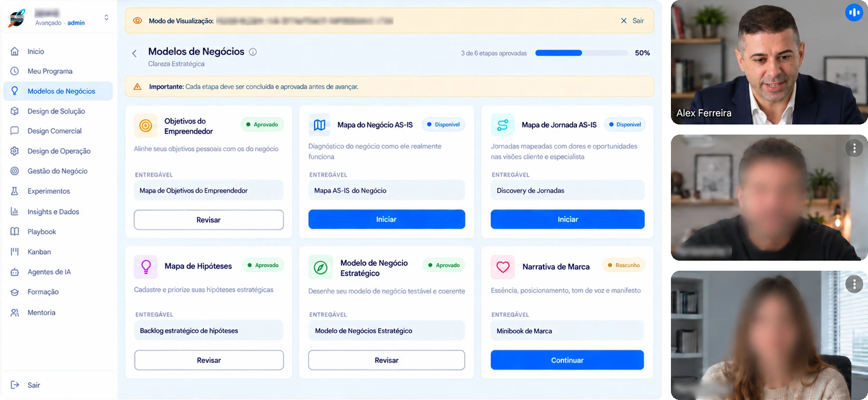Click the Formação graduation cap icon
Image resolution: width=868 pixels, height=400 pixels.
15,292
